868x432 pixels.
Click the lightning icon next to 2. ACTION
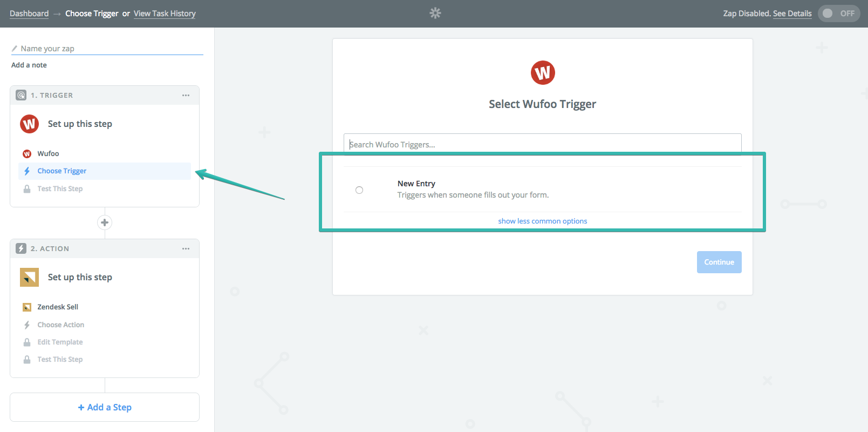tap(21, 248)
